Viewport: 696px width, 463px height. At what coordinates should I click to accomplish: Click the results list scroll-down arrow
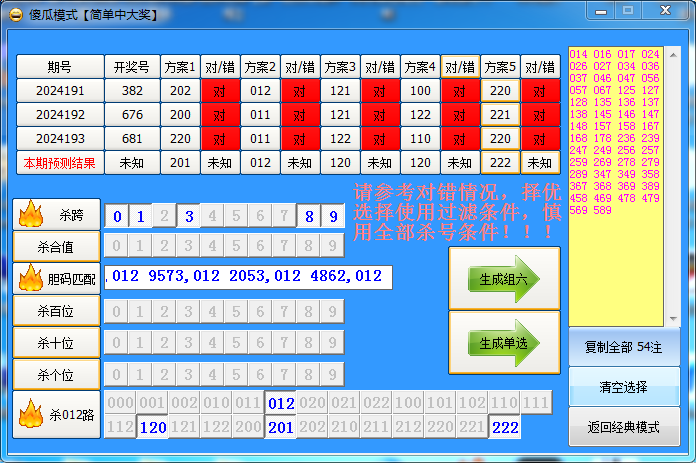(673, 318)
